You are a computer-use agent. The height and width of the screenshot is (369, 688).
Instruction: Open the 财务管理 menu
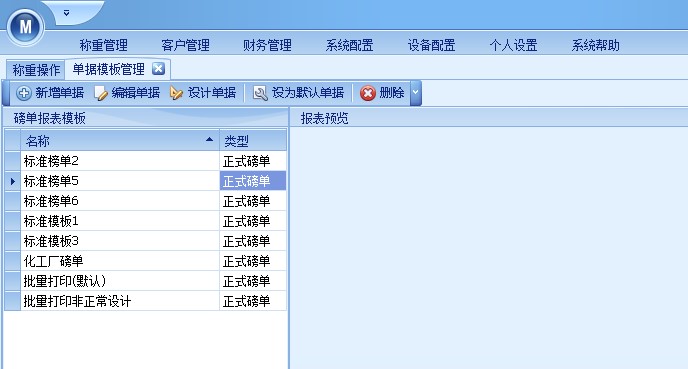point(267,45)
